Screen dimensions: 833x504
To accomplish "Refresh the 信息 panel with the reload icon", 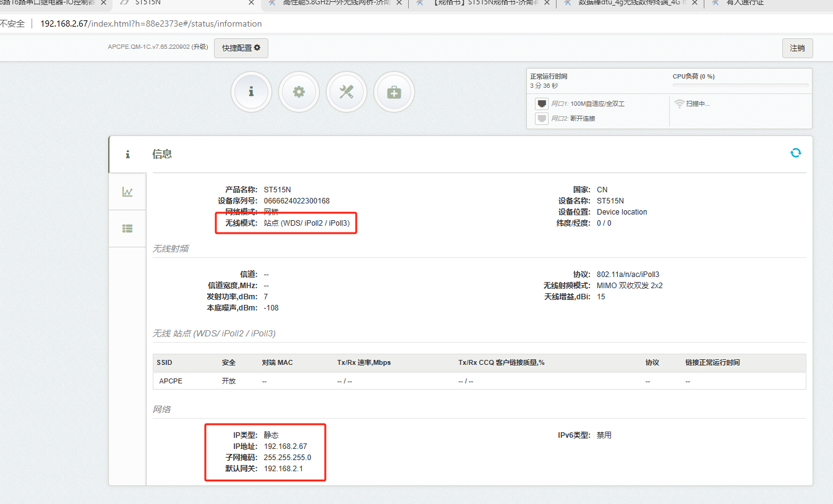I will 795,153.
